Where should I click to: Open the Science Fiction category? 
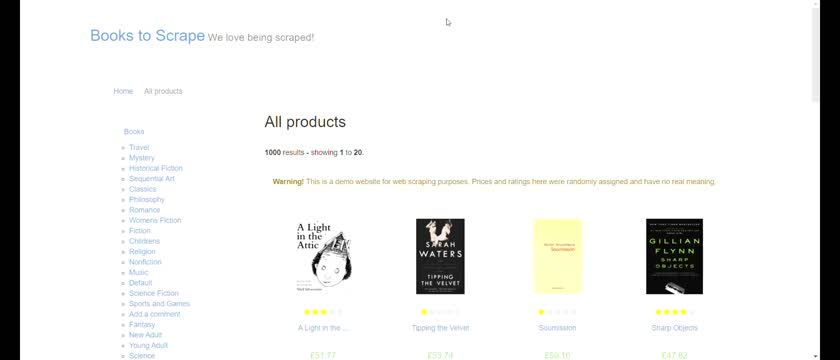click(x=154, y=293)
